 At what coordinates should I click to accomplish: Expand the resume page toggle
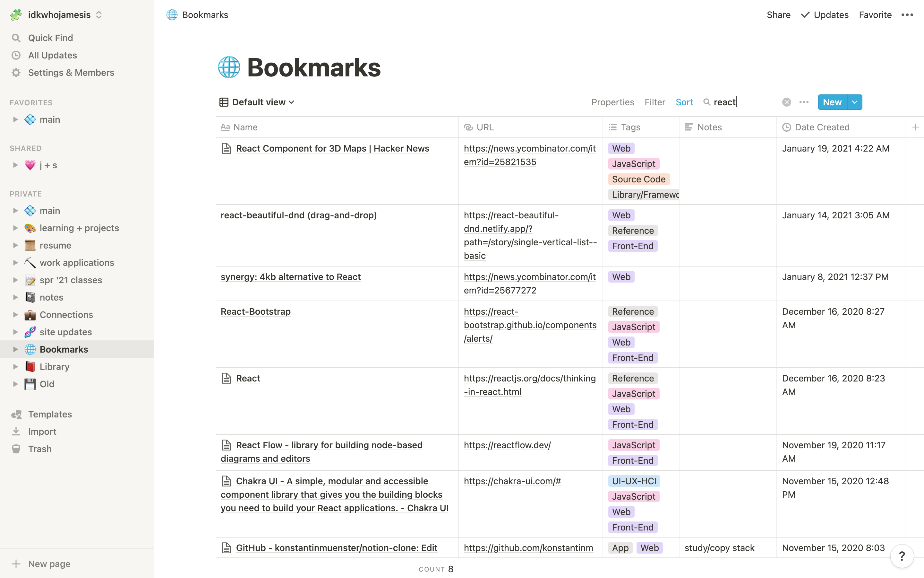[15, 245]
